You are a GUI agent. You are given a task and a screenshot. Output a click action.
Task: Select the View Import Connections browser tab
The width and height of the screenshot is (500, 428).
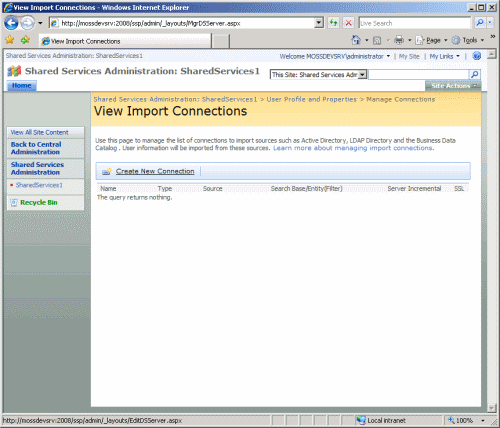coord(125,41)
